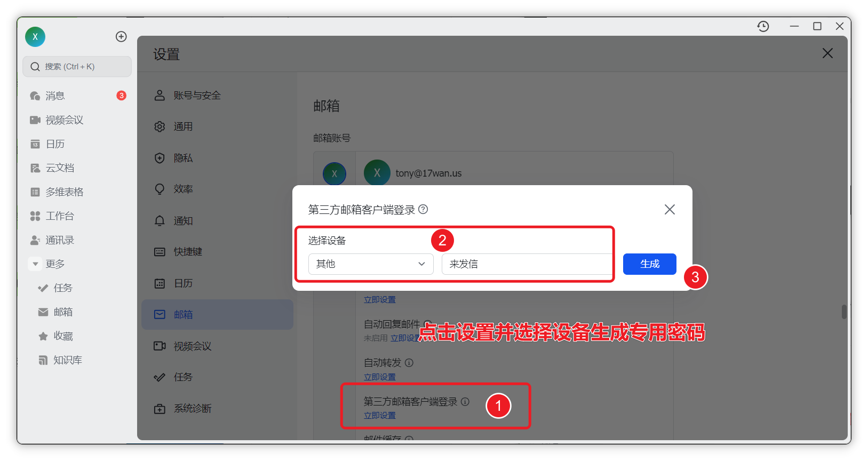
Task: Click help icon next to 第三方邮箱客户端登录 title
Action: tap(423, 209)
